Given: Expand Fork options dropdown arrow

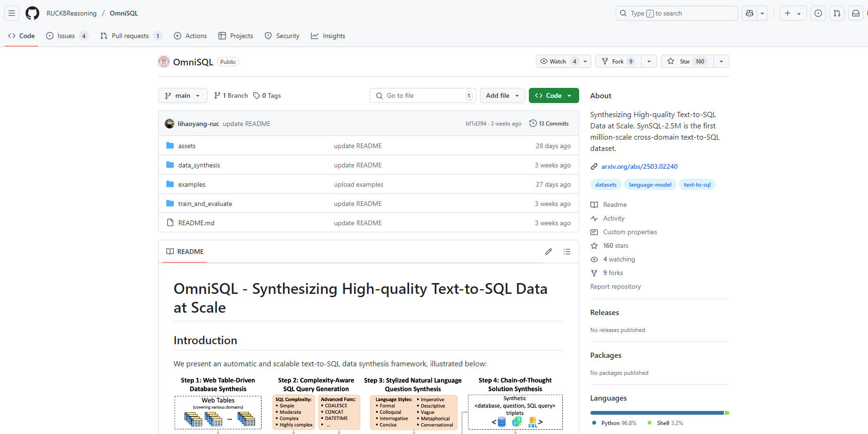Looking at the screenshot, I should tap(649, 61).
